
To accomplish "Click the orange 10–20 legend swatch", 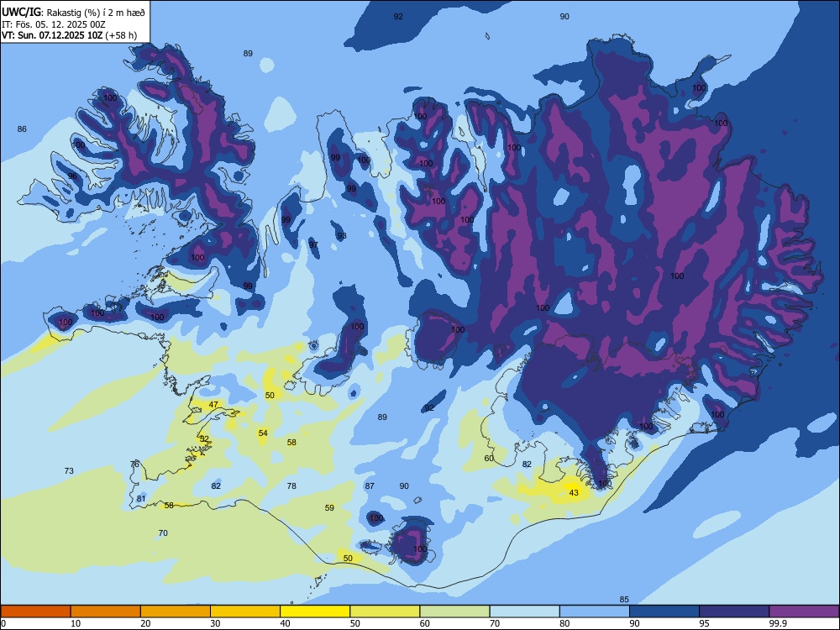I will [x=106, y=612].
